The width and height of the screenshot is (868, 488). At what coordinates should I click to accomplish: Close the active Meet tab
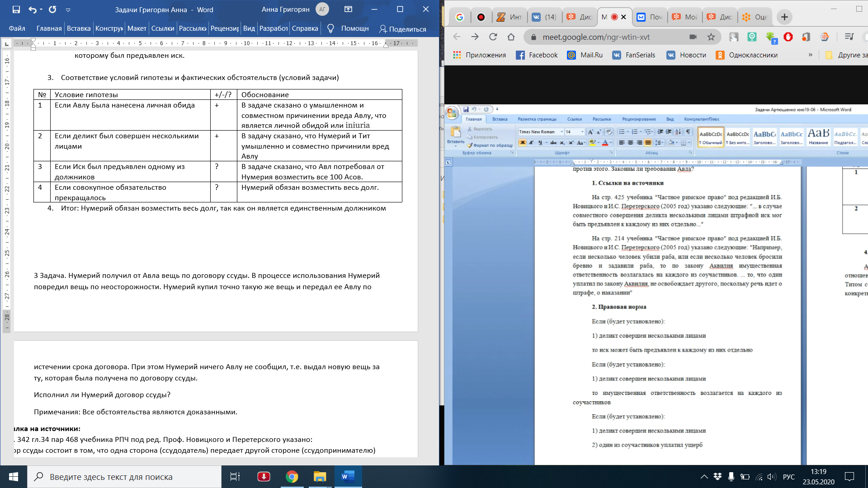point(623,17)
